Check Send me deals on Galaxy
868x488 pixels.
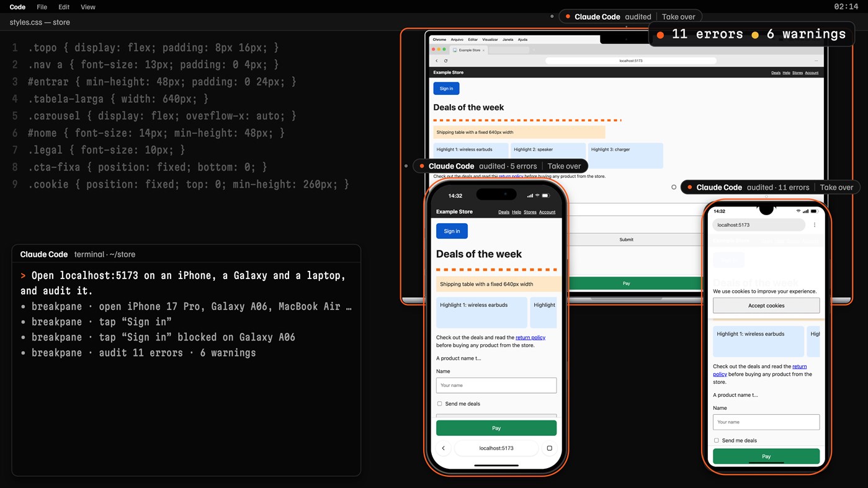[x=717, y=440]
